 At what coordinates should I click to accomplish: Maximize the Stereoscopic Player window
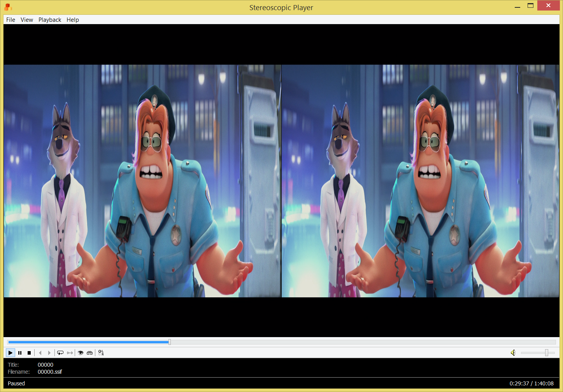(530, 6)
